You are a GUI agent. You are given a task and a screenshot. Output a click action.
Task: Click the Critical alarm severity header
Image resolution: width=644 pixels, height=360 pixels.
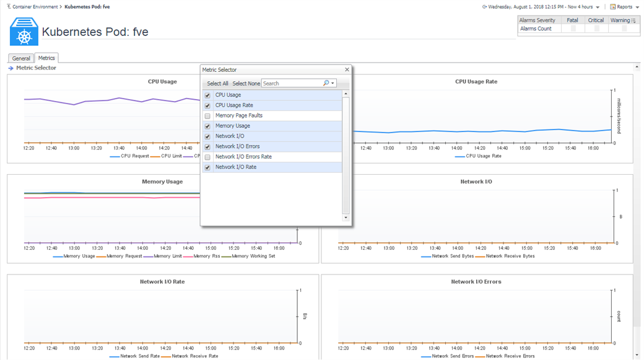click(x=596, y=20)
